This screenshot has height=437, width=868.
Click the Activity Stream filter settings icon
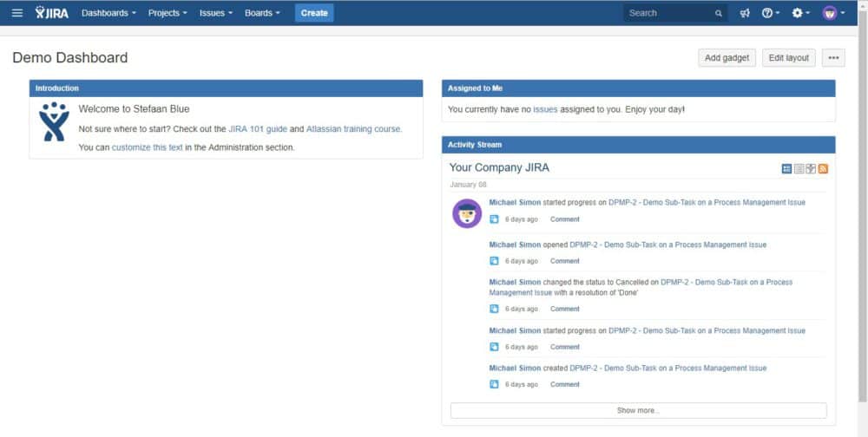click(811, 169)
